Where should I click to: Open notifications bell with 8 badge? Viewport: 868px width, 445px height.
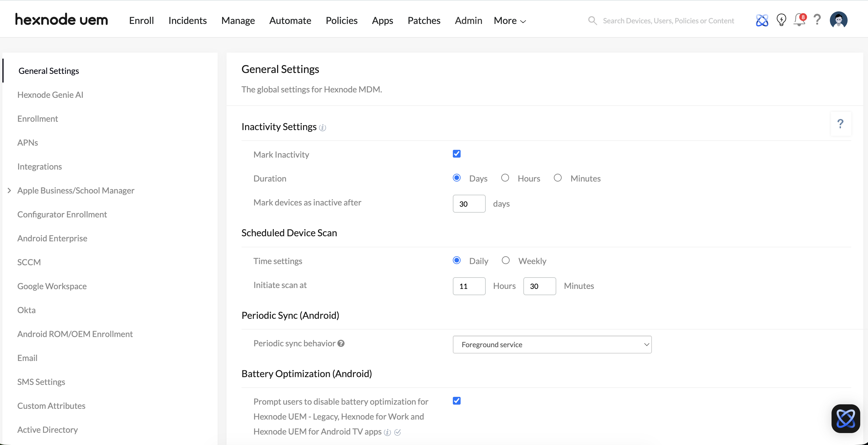pos(799,20)
